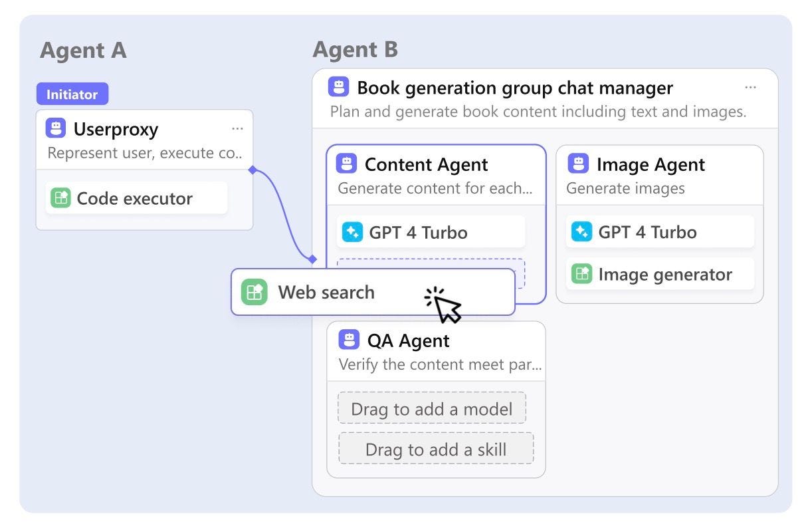Click the Content Agent robot icon

click(348, 164)
